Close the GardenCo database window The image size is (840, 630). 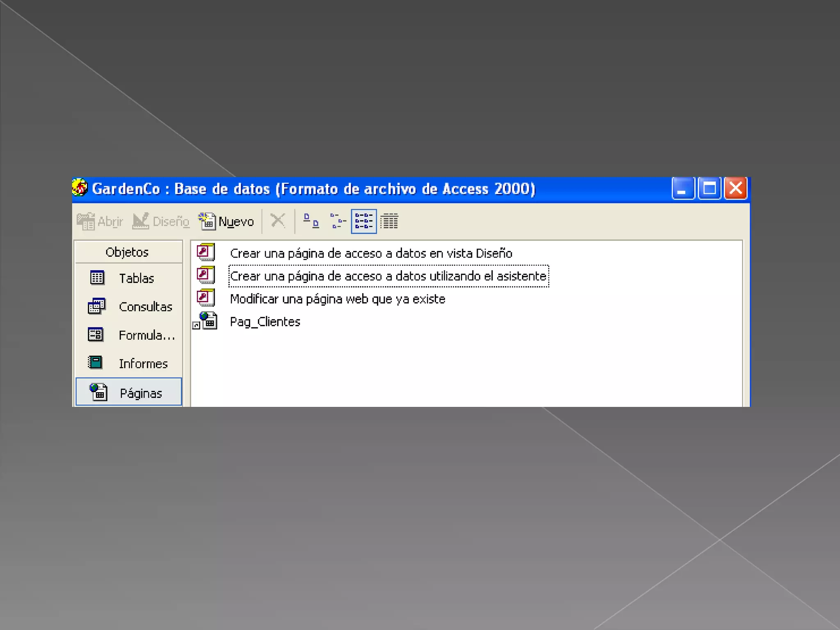click(736, 189)
